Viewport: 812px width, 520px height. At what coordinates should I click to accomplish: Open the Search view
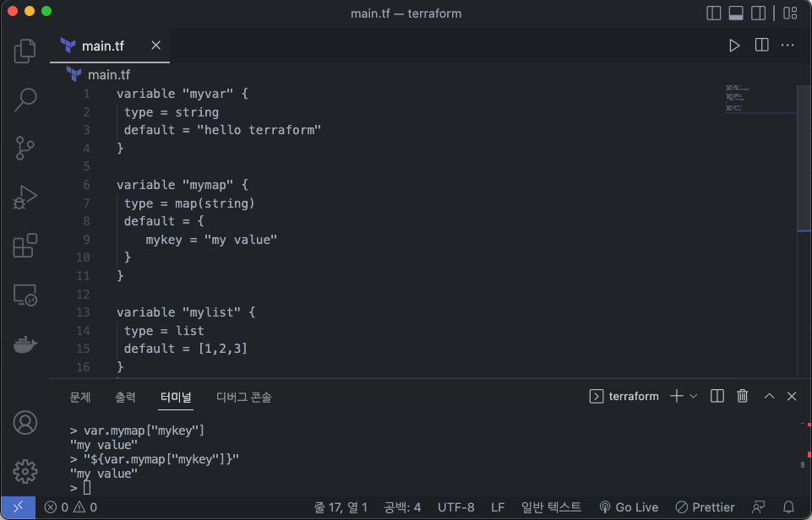tap(25, 100)
